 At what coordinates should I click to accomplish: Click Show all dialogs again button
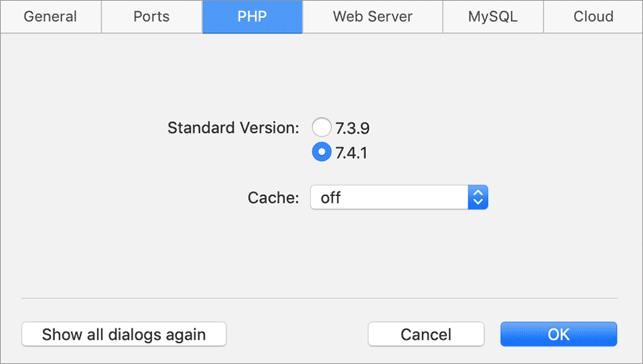[x=124, y=334]
